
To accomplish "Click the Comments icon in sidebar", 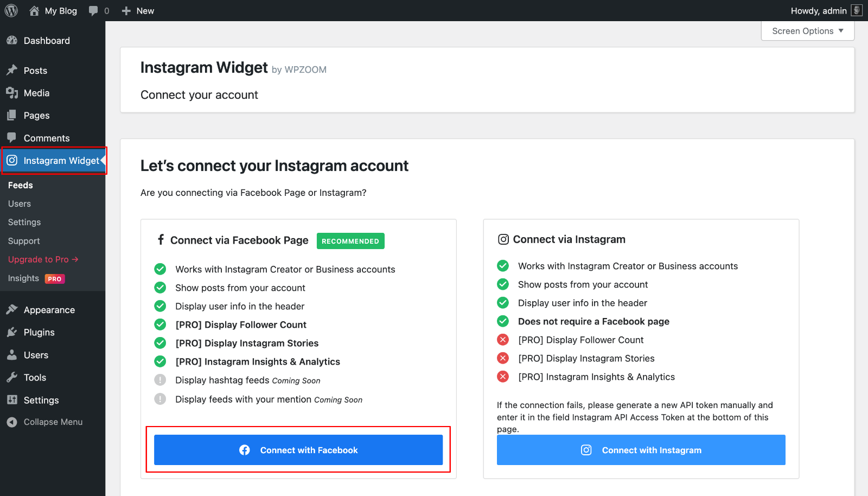I will coord(12,137).
